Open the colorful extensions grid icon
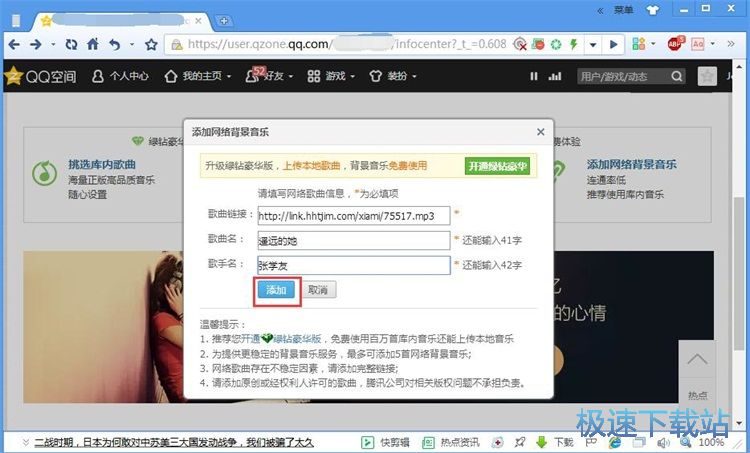 pos(639,44)
